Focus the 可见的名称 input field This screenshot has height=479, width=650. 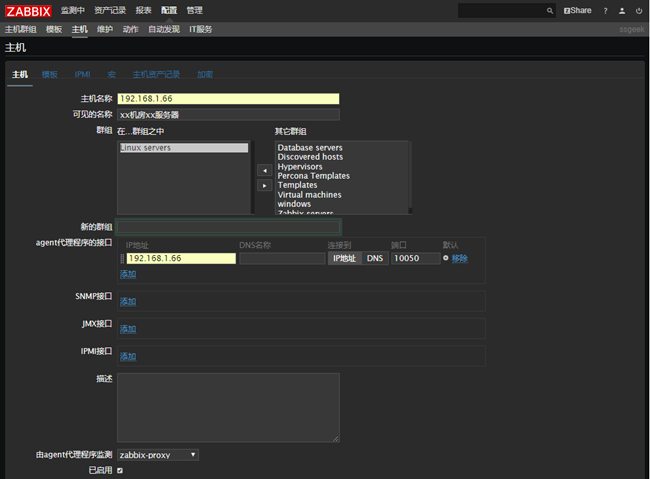pos(228,115)
